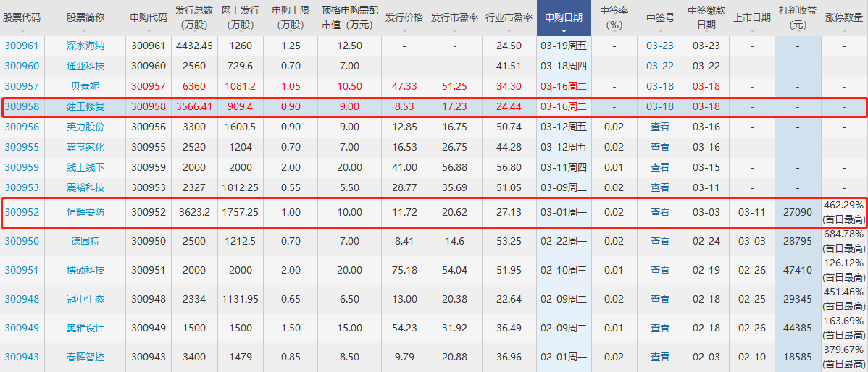Open stock name link 英力股份
Viewport: 868px width, 372px height.
tap(85, 127)
